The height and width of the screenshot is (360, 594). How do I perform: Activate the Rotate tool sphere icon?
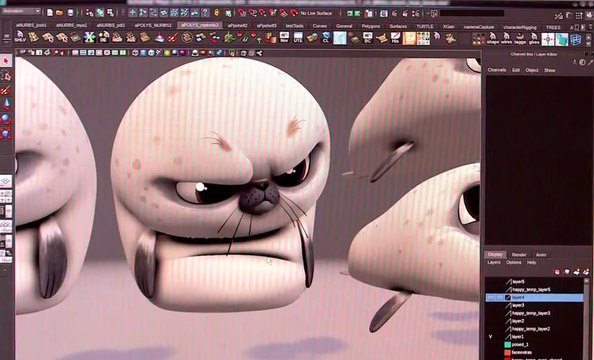pos(6,119)
